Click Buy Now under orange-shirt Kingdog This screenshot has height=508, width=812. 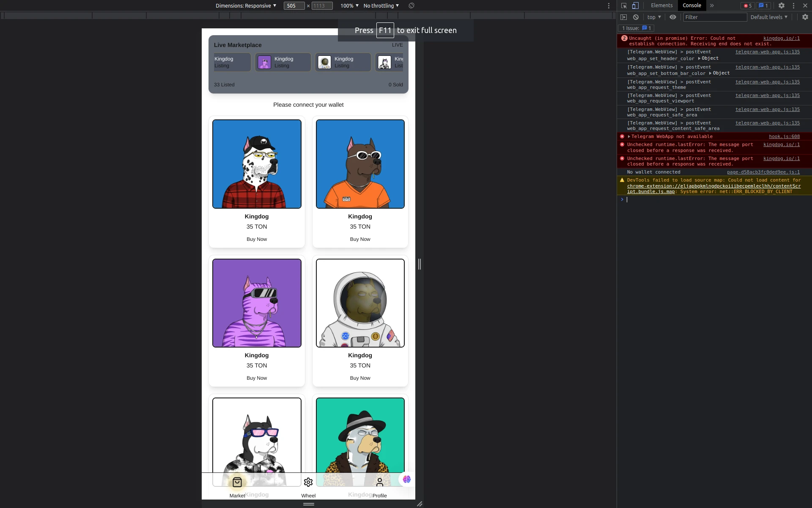(x=360, y=239)
